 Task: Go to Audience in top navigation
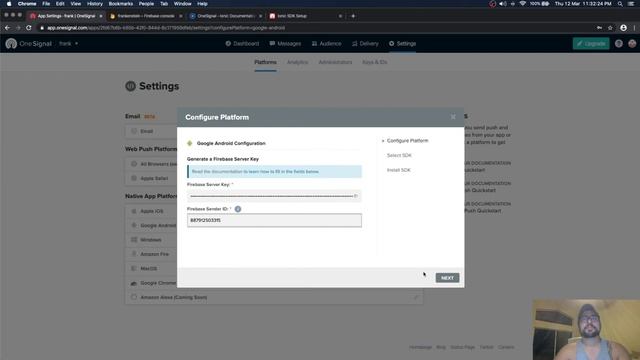pos(326,44)
